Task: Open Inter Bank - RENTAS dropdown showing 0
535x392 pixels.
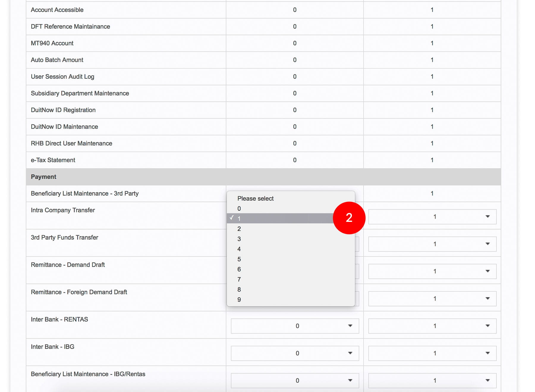Action: (x=295, y=326)
